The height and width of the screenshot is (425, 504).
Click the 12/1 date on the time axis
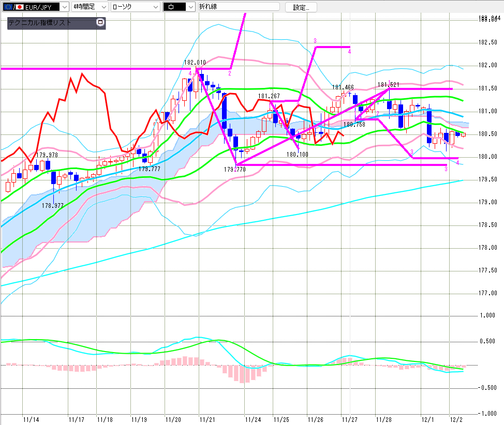(x=427, y=419)
